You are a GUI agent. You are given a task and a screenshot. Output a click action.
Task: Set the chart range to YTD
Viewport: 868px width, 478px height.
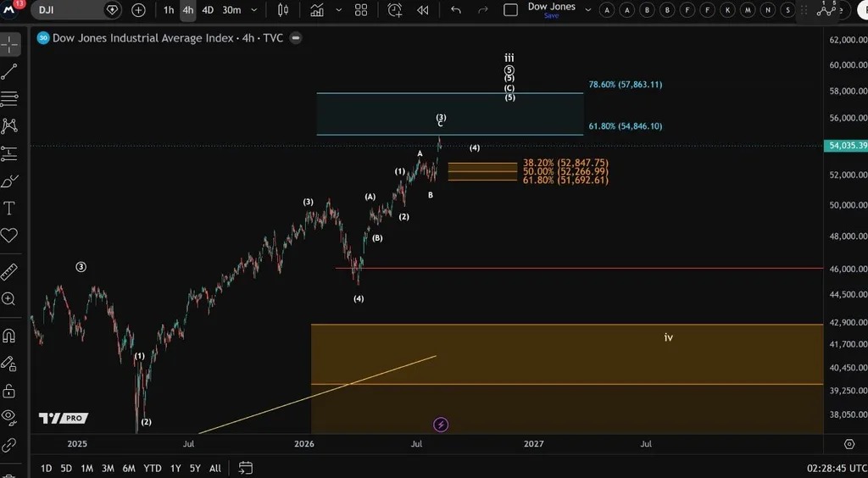point(153,469)
